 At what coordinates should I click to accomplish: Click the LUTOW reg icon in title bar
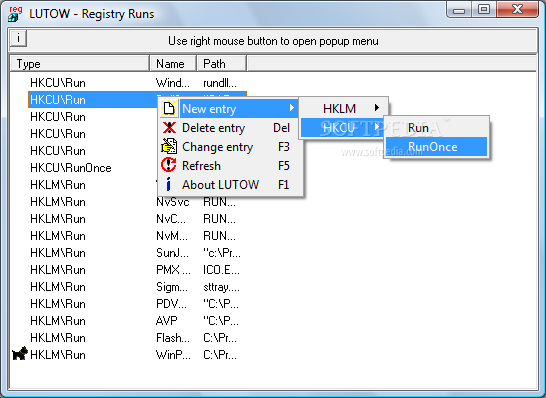[15, 14]
